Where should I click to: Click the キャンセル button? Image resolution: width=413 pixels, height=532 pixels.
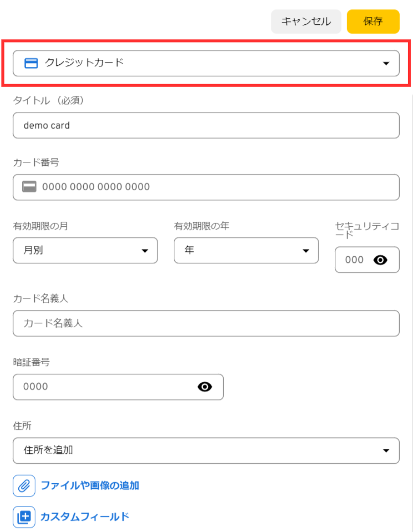pyautogui.click(x=306, y=21)
